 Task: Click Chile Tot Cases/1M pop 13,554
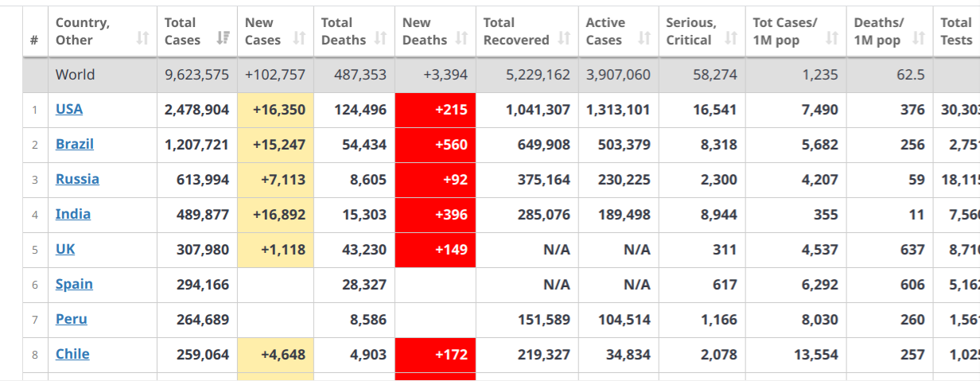click(815, 355)
